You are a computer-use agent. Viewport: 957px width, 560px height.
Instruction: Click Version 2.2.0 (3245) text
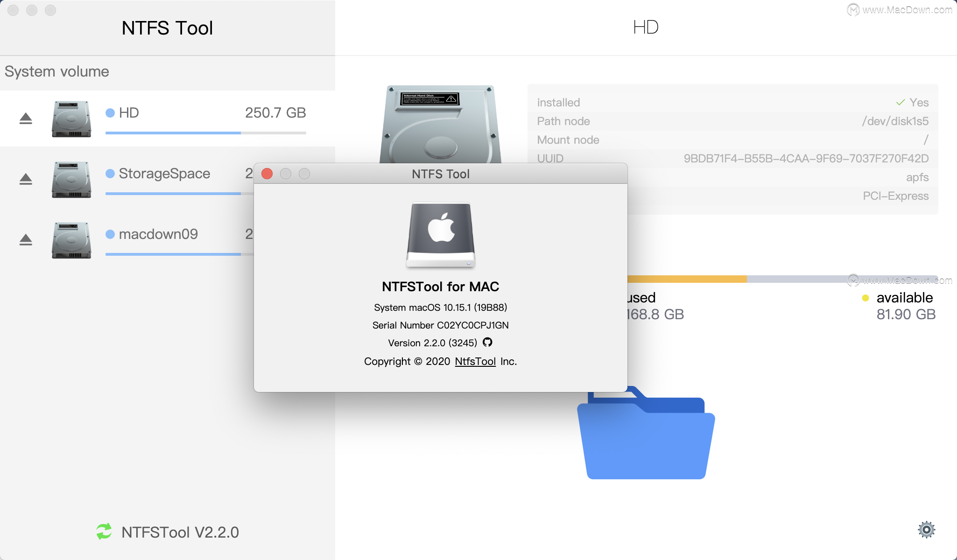click(433, 343)
